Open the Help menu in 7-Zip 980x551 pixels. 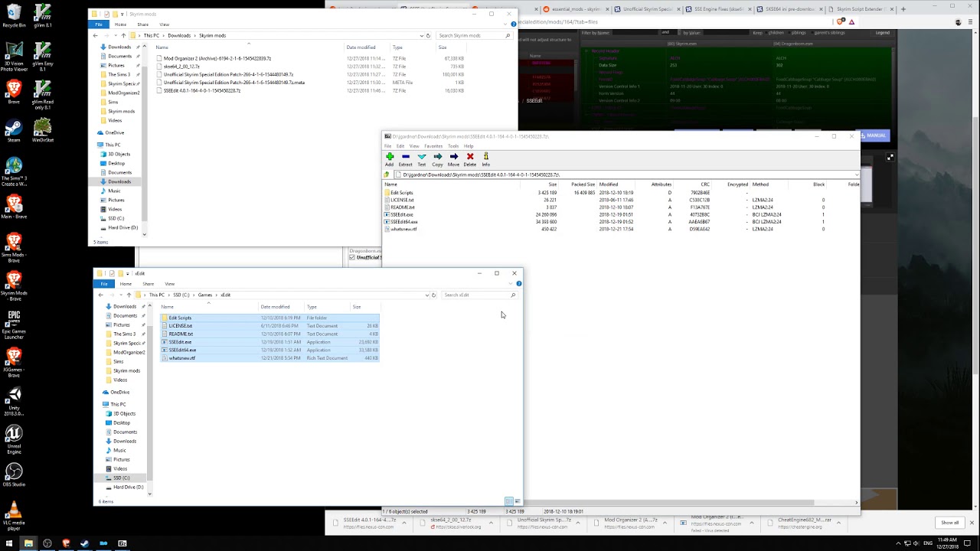469,146
